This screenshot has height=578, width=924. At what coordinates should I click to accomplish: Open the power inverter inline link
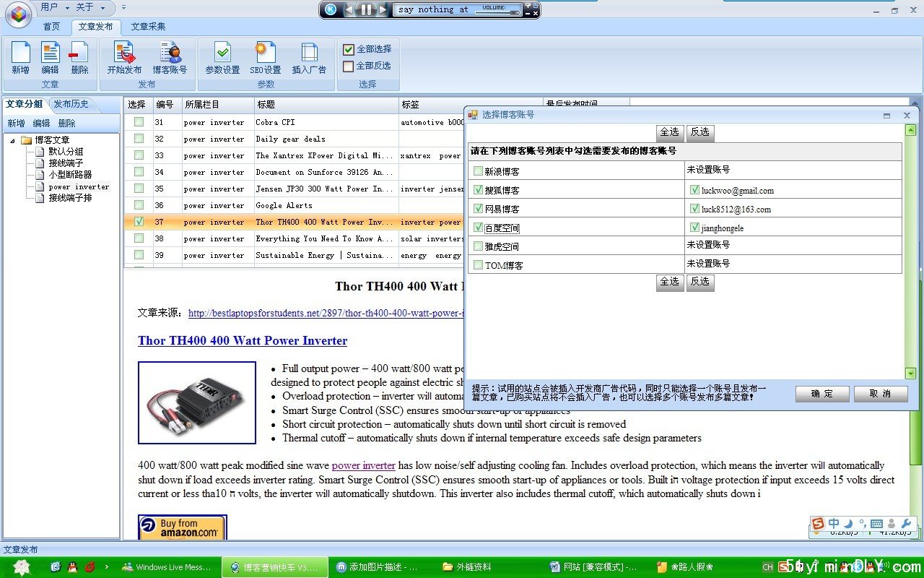click(x=364, y=465)
